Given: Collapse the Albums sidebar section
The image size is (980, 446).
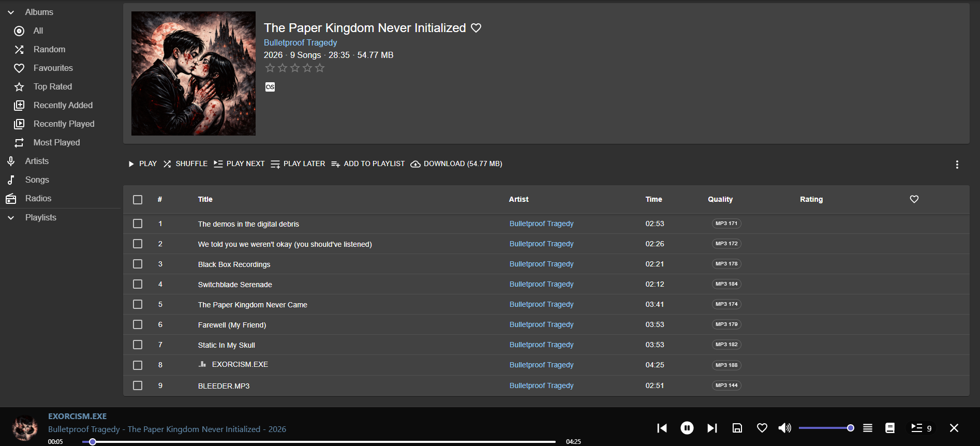Looking at the screenshot, I should [11, 12].
